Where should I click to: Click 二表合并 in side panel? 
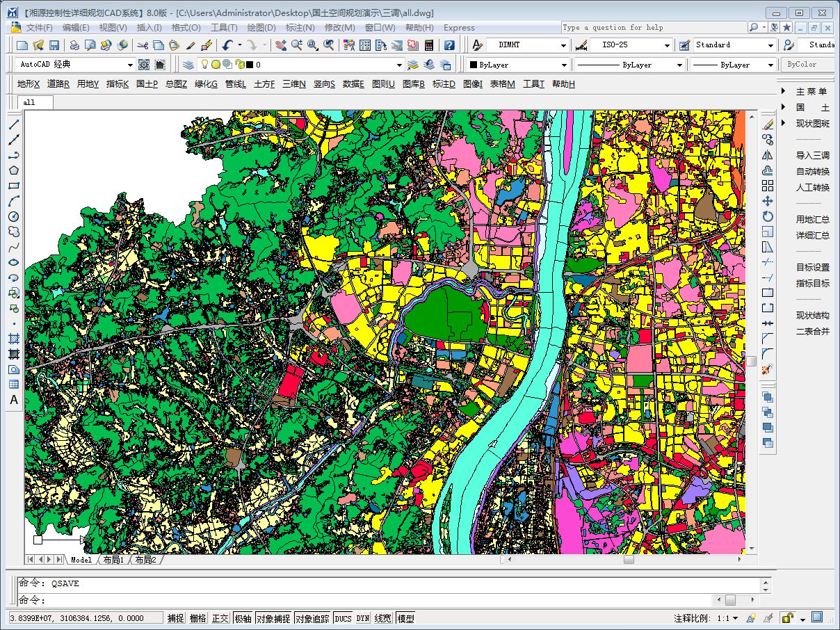pyautogui.click(x=813, y=331)
